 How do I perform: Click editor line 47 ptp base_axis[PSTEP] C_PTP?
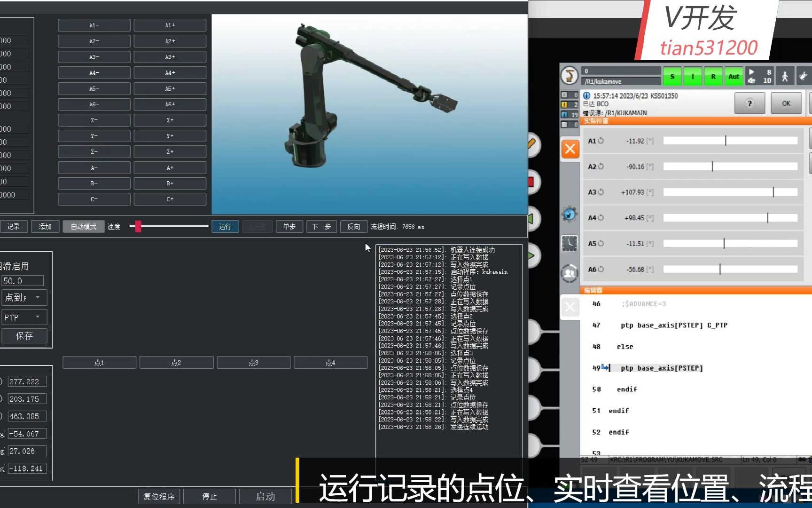(x=674, y=325)
